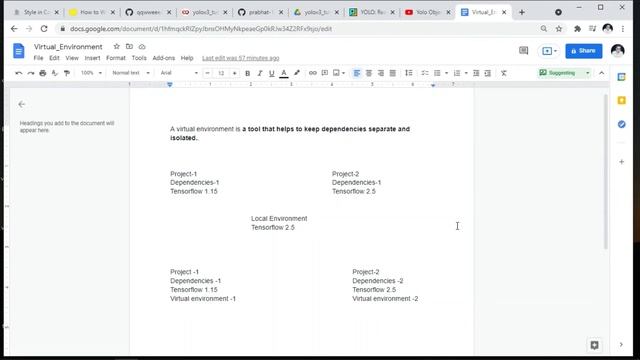
Task: Open numbered list style dropdown
Action: coord(466,73)
